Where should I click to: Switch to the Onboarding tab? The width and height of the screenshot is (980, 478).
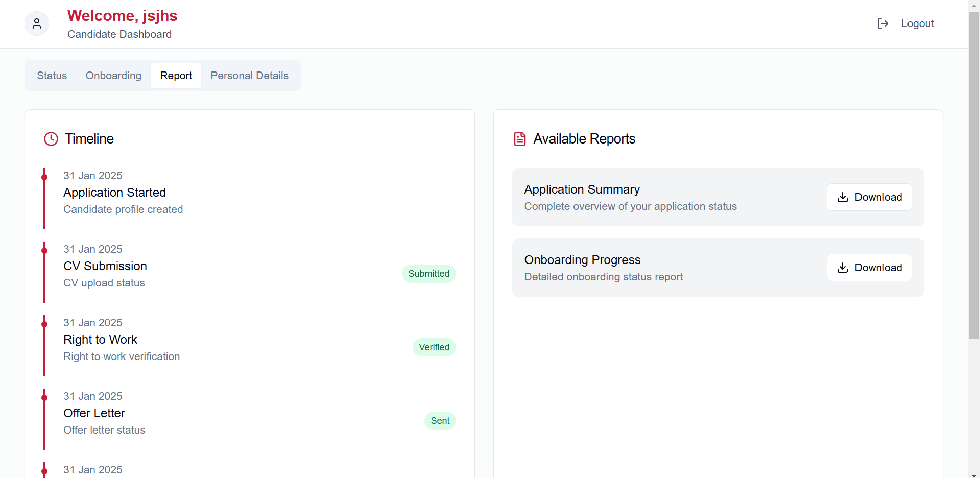tap(113, 76)
